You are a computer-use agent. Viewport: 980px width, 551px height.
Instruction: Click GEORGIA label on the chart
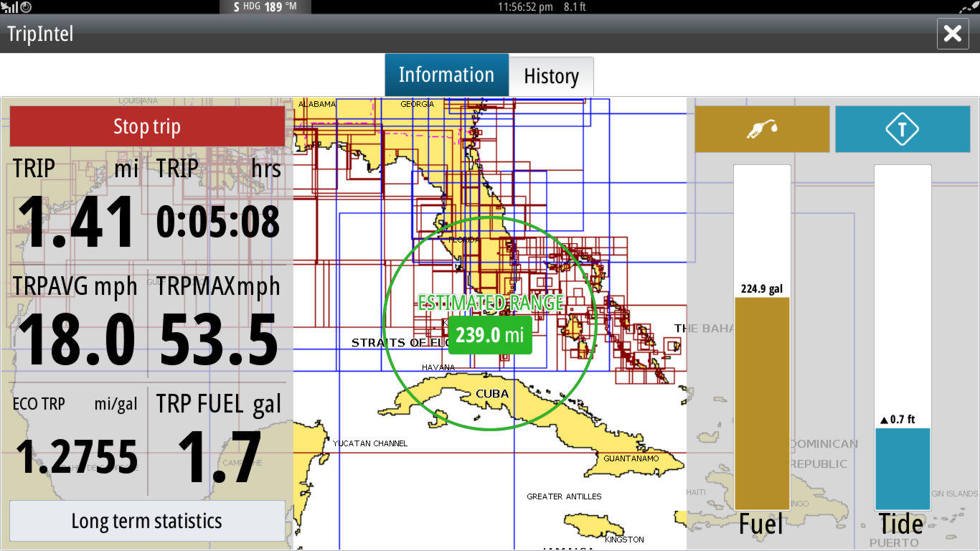[x=418, y=104]
